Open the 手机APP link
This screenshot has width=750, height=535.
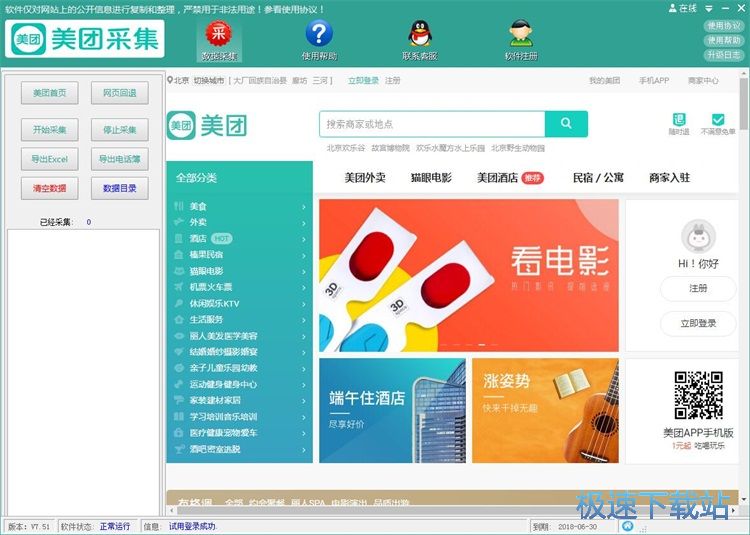[654, 80]
